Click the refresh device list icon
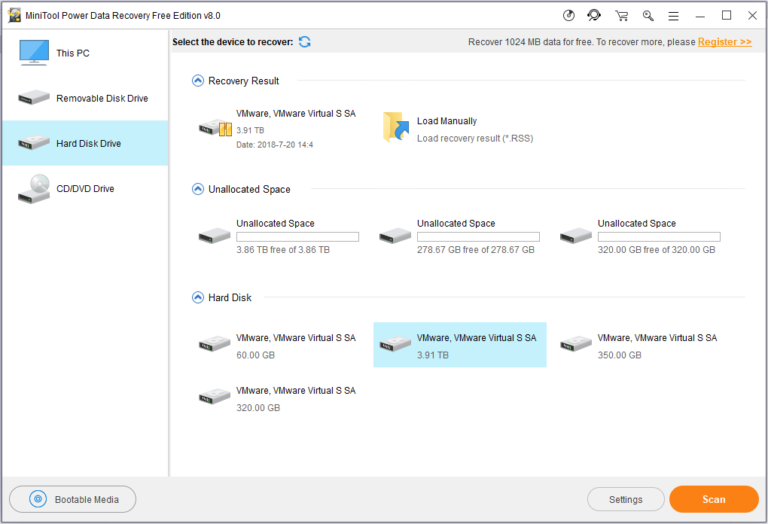Image resolution: width=768 pixels, height=524 pixels. click(x=305, y=42)
